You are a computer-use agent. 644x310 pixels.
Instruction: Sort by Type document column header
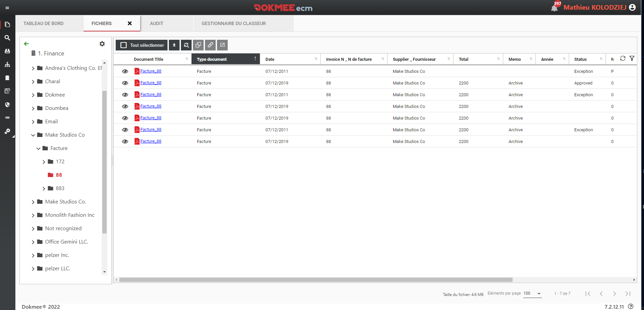[226, 59]
